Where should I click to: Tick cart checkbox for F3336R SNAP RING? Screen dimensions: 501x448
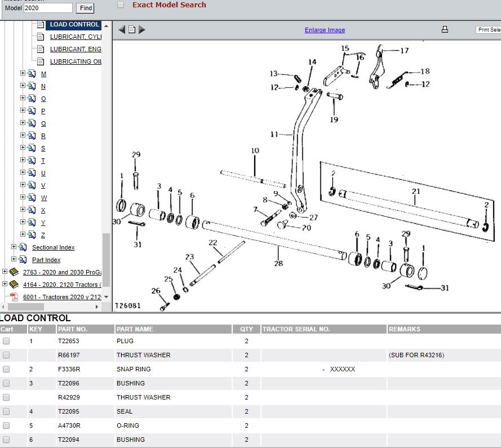6,369
